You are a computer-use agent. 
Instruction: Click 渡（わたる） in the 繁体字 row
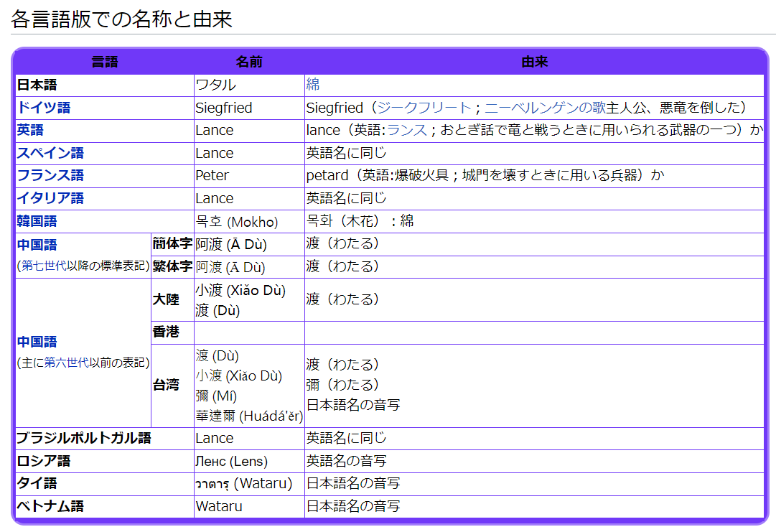pos(342,266)
